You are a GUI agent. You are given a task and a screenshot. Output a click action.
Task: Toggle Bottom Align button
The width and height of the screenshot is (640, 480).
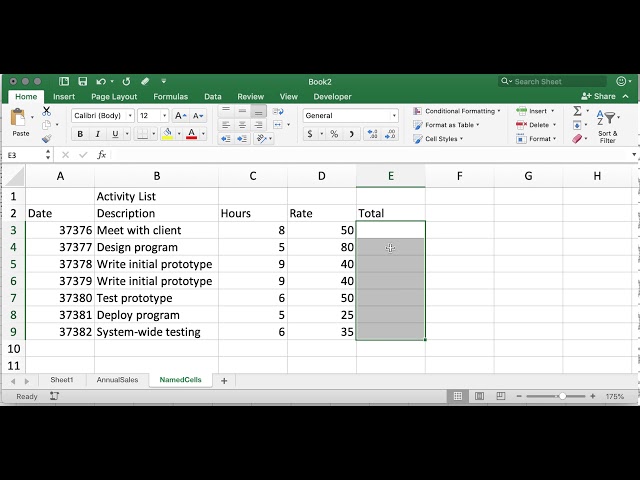coord(258,111)
